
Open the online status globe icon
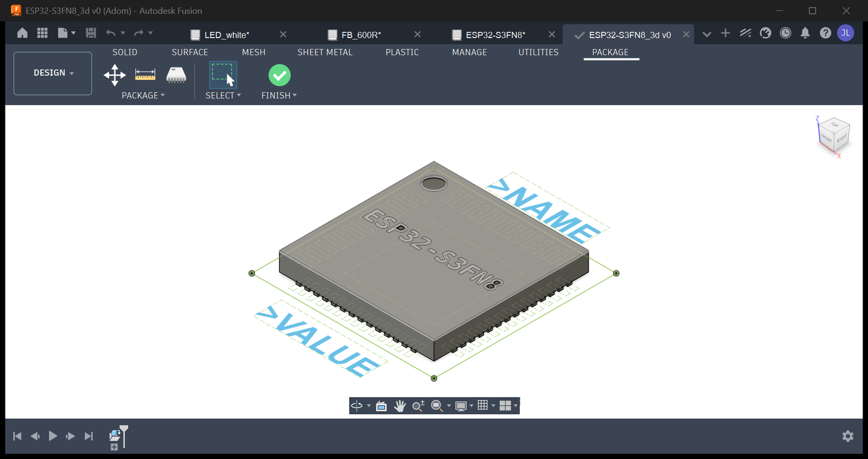[x=766, y=33]
